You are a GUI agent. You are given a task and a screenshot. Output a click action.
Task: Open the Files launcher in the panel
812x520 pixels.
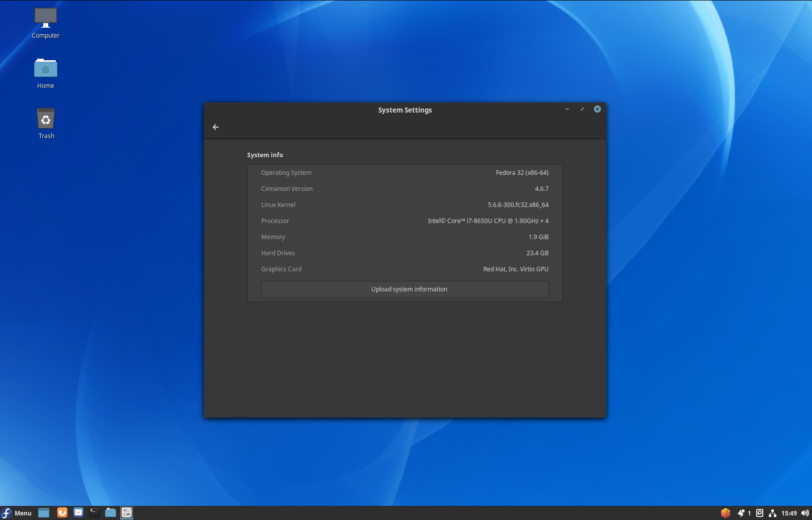(111, 513)
